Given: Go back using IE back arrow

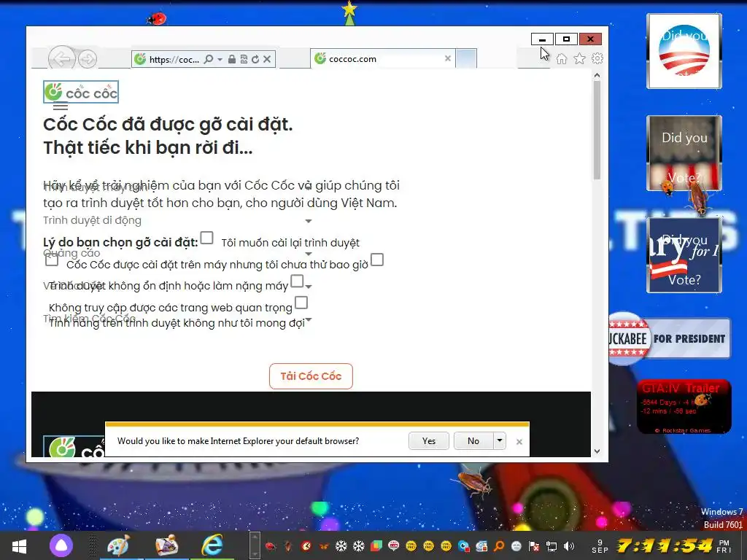Looking at the screenshot, I should [x=62, y=59].
